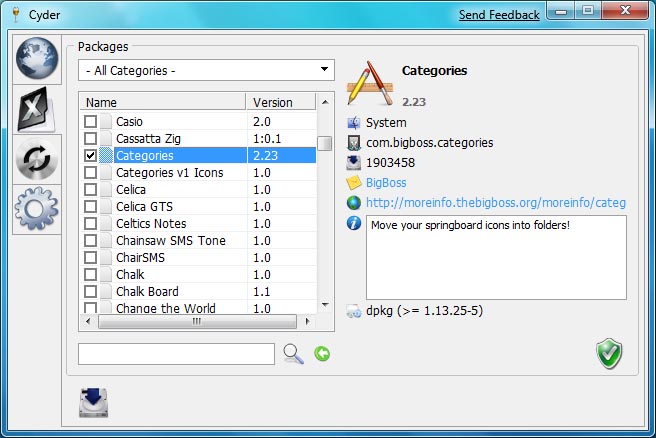The image size is (656, 438).
Task: Click the dependency icon beside dpkg
Action: pyautogui.click(x=354, y=311)
